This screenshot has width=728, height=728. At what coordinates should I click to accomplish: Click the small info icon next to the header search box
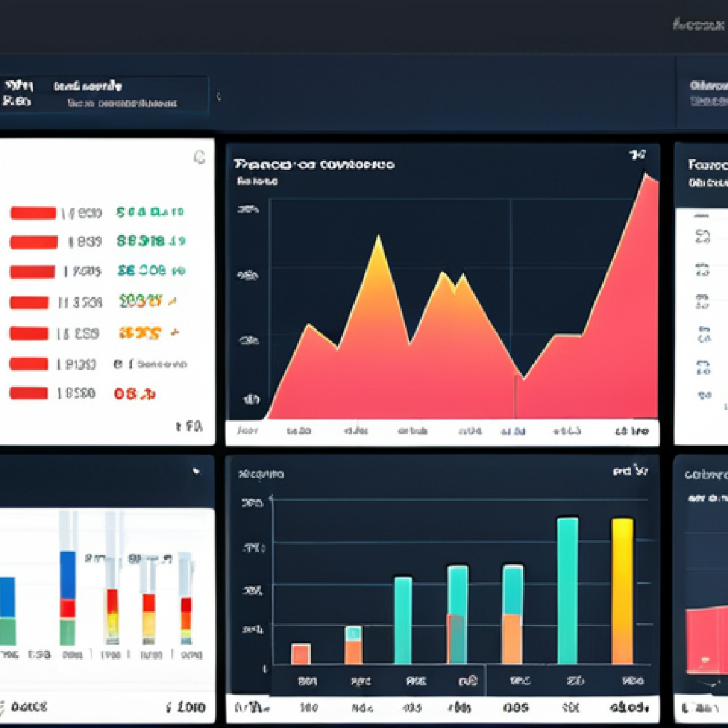point(218,97)
